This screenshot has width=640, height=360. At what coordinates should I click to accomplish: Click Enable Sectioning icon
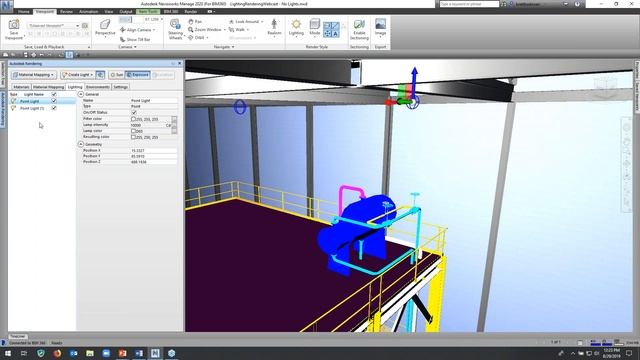[359, 24]
